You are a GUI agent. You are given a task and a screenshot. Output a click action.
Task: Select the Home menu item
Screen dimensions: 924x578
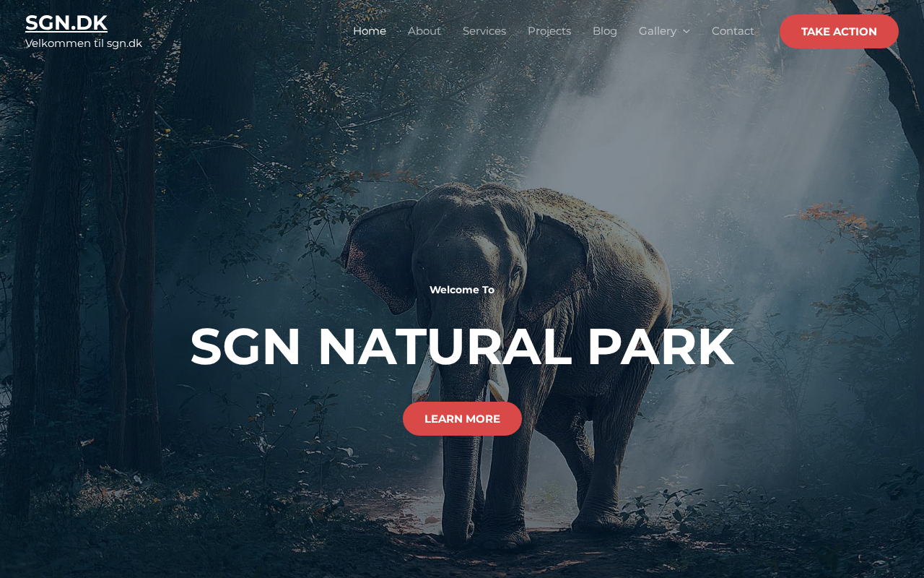point(370,31)
